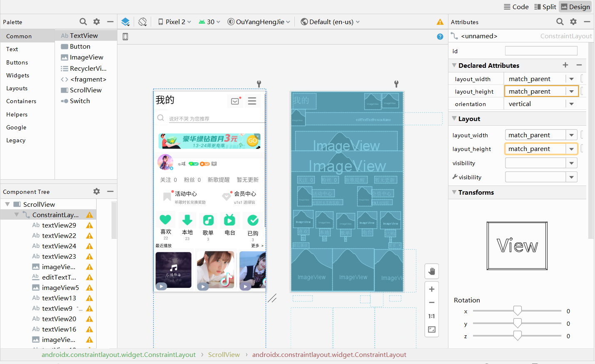Screen dimensions: 595x364
Task: Select Google palette category
Action: point(27,127)
